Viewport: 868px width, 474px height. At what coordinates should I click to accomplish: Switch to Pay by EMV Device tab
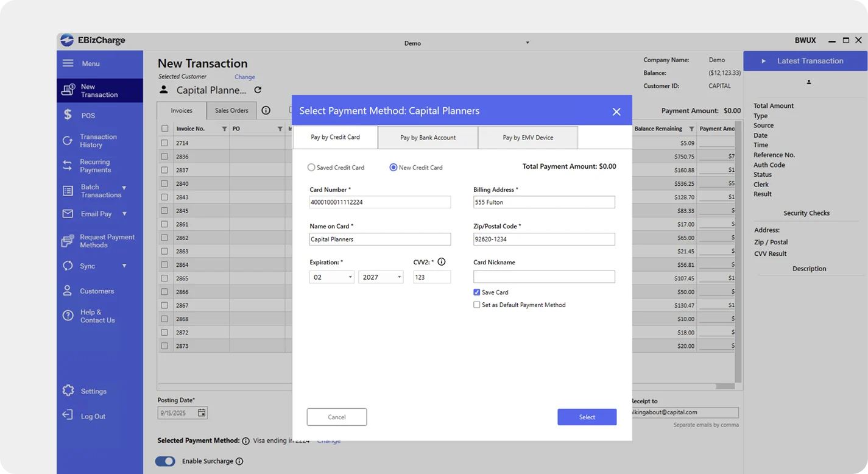[528, 138]
